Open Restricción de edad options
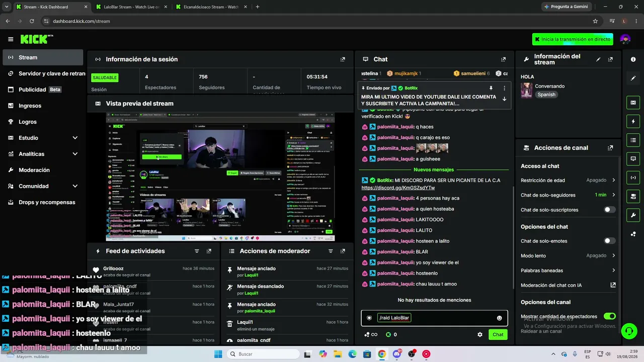This screenshot has width=644, height=362. (568, 180)
